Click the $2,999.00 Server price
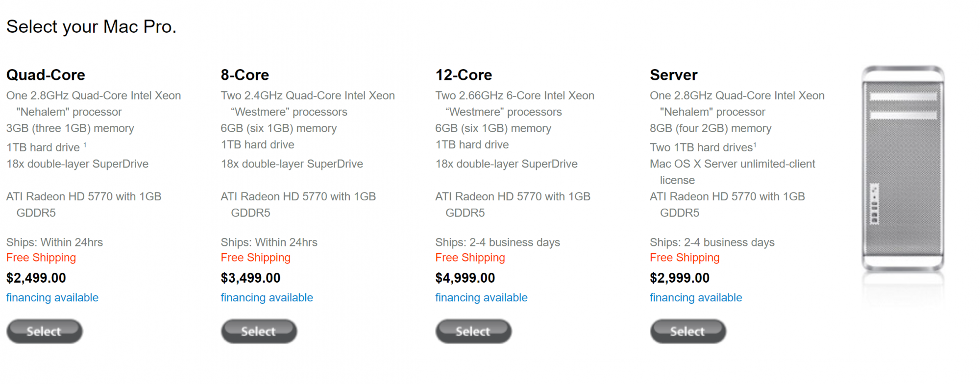Viewport: 980px width, 384px height. [x=680, y=278]
